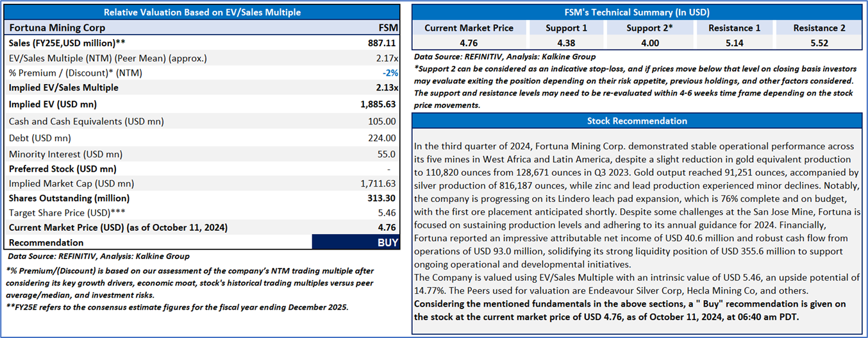
Task: Click the Resistance 1 value 5.14
Action: point(734,44)
